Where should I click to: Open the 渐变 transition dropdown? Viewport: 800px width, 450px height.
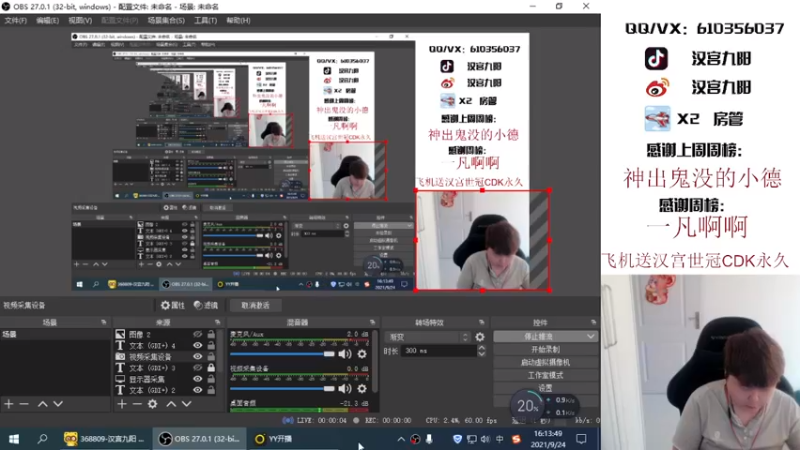coord(429,337)
